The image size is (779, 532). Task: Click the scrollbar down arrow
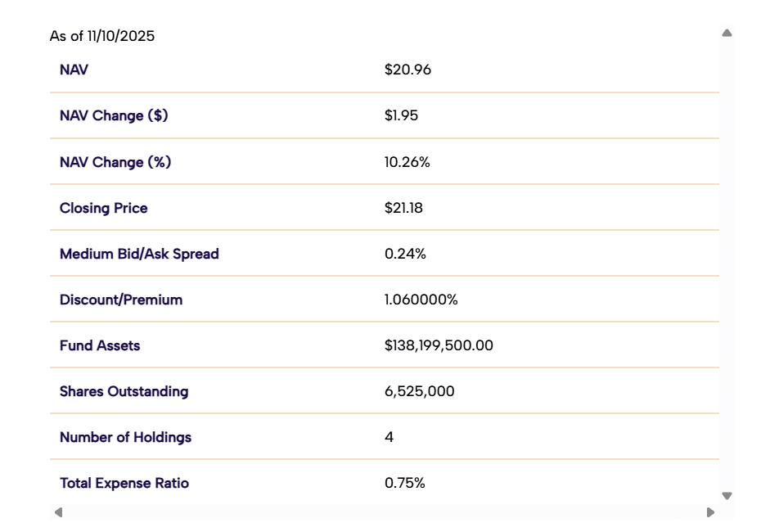pos(725,494)
